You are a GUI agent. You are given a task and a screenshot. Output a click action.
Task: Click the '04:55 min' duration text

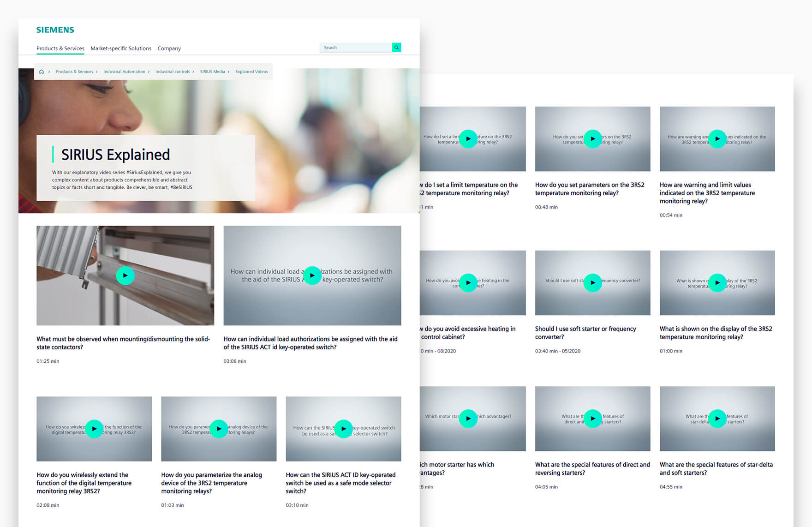(671, 487)
